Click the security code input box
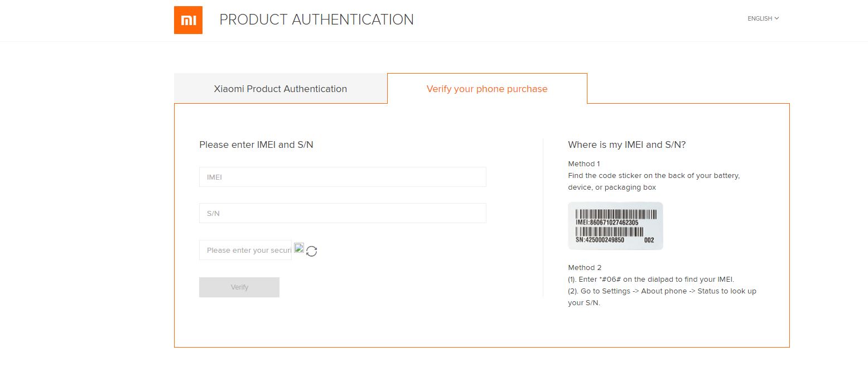This screenshot has height=366, width=868. pyautogui.click(x=245, y=250)
